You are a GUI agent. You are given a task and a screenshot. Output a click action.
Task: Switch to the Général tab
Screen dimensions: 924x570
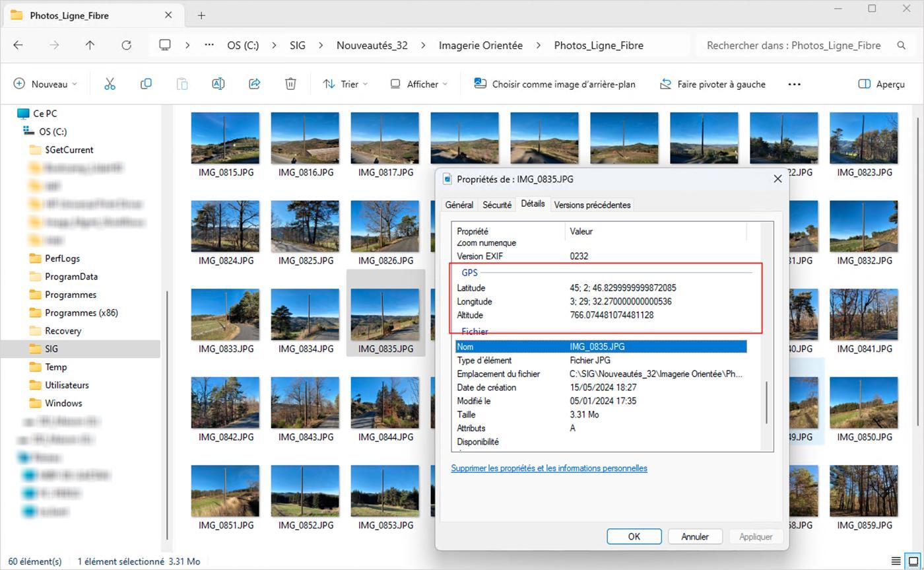coord(459,205)
